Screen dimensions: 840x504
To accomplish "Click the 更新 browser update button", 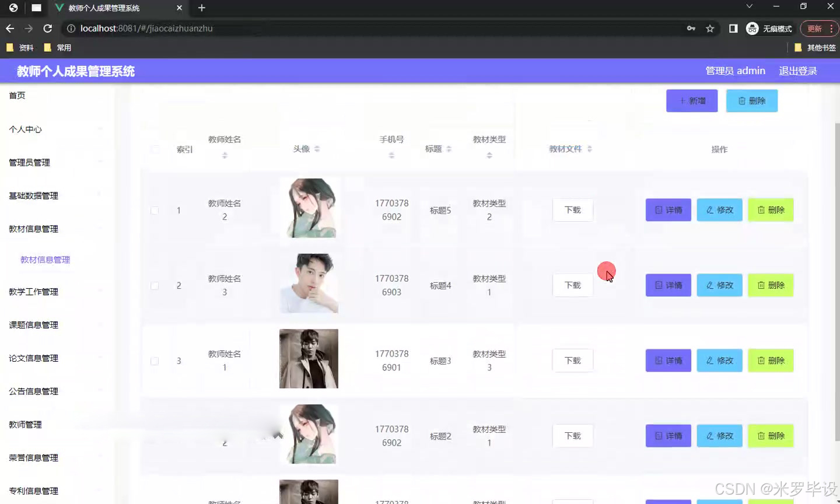I will click(820, 28).
